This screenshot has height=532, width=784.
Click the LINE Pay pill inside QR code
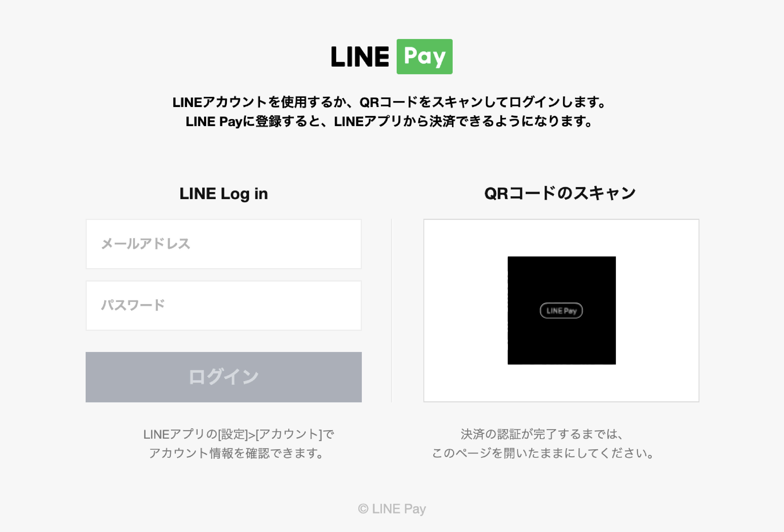[561, 310]
